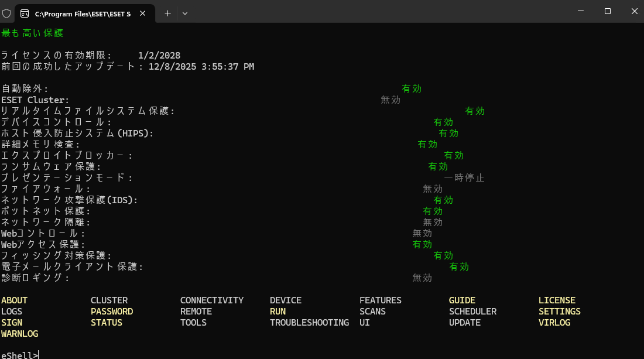Screen dimensions: 644x359
Task: Click the FEATURES command
Action: 381,300
